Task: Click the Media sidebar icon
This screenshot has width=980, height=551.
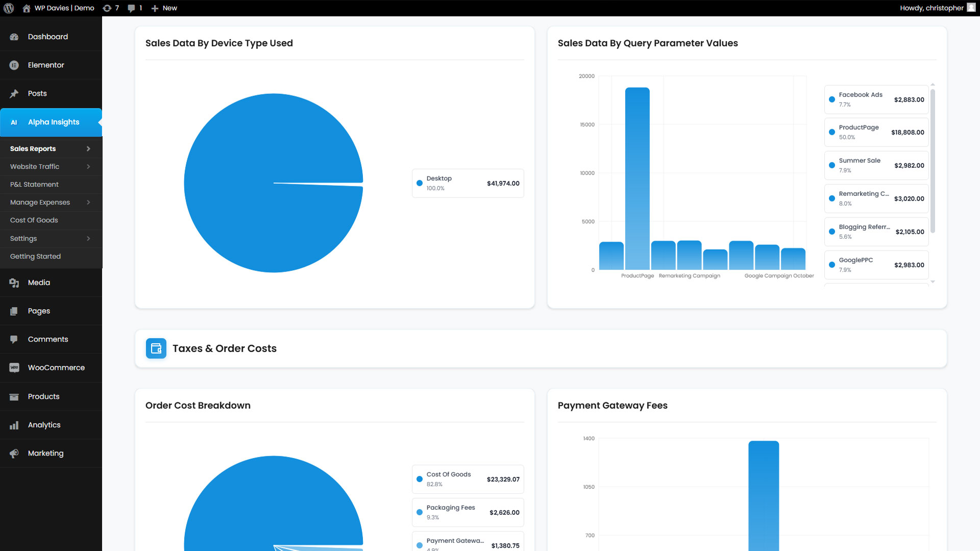Action: click(14, 283)
